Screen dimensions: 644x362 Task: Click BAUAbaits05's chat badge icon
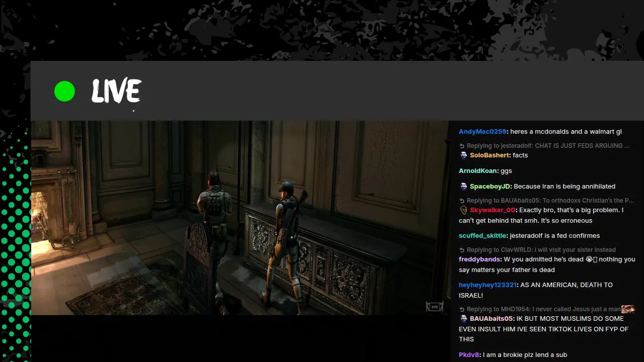(x=463, y=319)
